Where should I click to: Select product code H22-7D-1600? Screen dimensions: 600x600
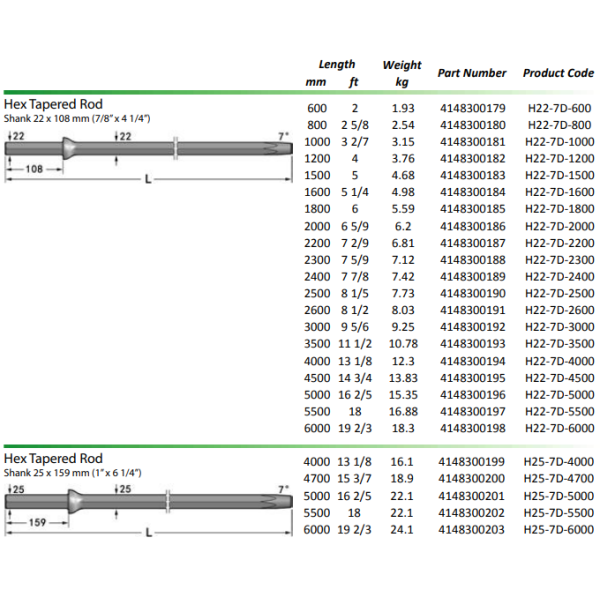[559, 192]
